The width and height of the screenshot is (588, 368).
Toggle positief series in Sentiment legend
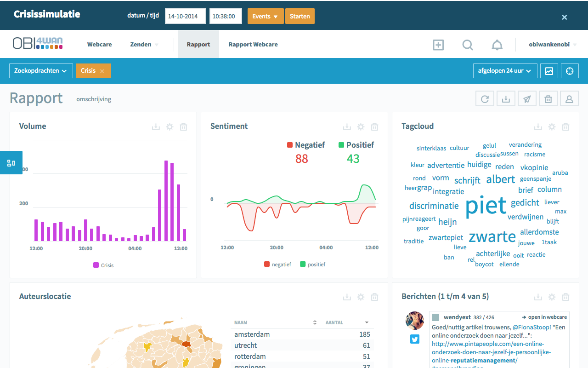(313, 264)
